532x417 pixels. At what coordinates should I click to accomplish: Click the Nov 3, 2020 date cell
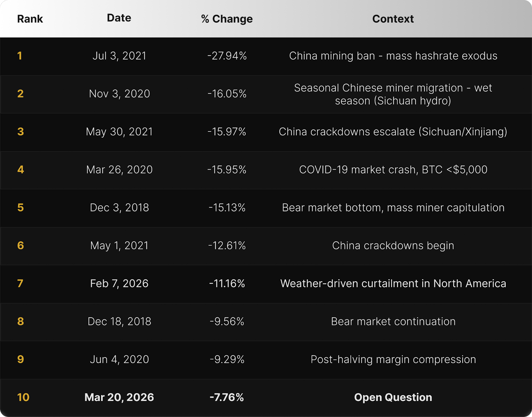click(x=119, y=94)
